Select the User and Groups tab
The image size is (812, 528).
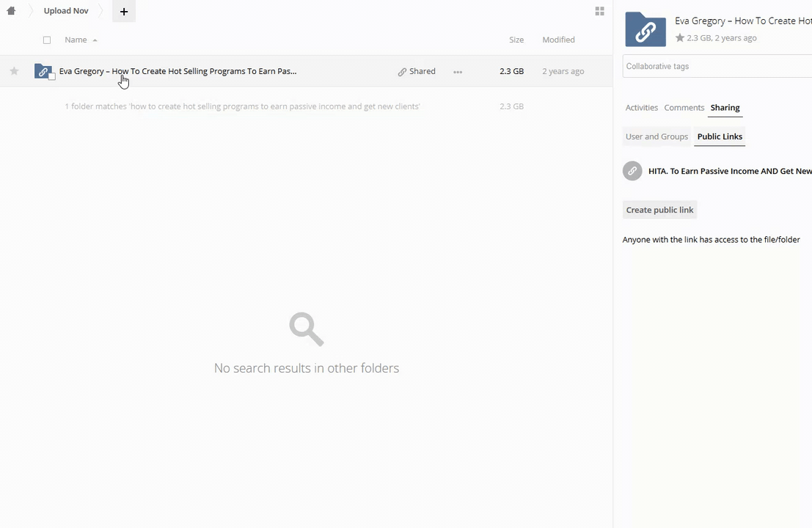[x=656, y=136]
